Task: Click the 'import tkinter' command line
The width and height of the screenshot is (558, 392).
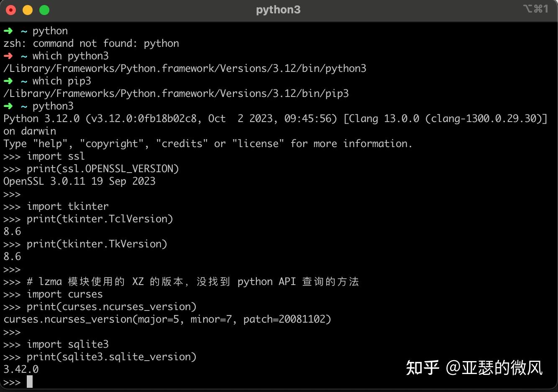Action: [67, 206]
